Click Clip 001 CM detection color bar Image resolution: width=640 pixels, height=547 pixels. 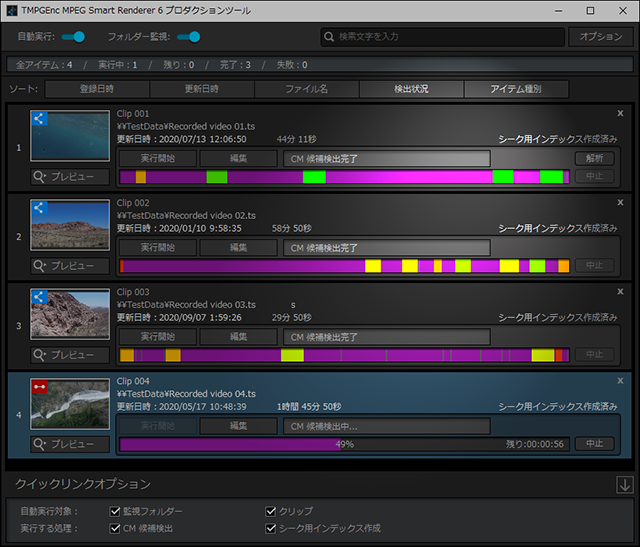pyautogui.click(x=344, y=177)
